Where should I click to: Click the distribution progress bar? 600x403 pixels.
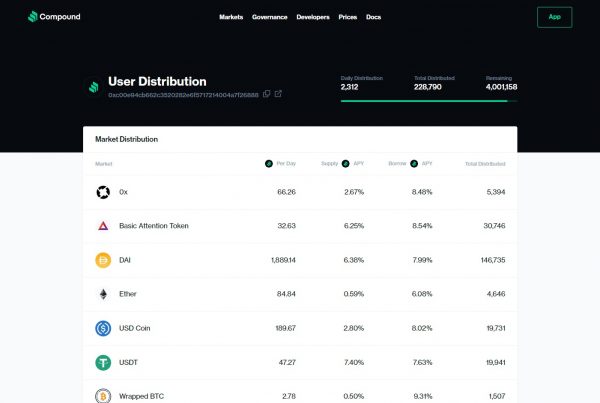coord(429,101)
